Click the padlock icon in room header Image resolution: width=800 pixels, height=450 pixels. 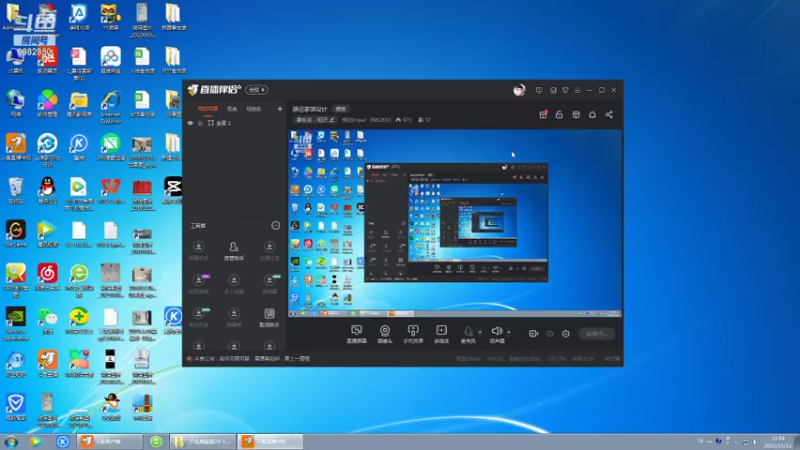pos(559,115)
